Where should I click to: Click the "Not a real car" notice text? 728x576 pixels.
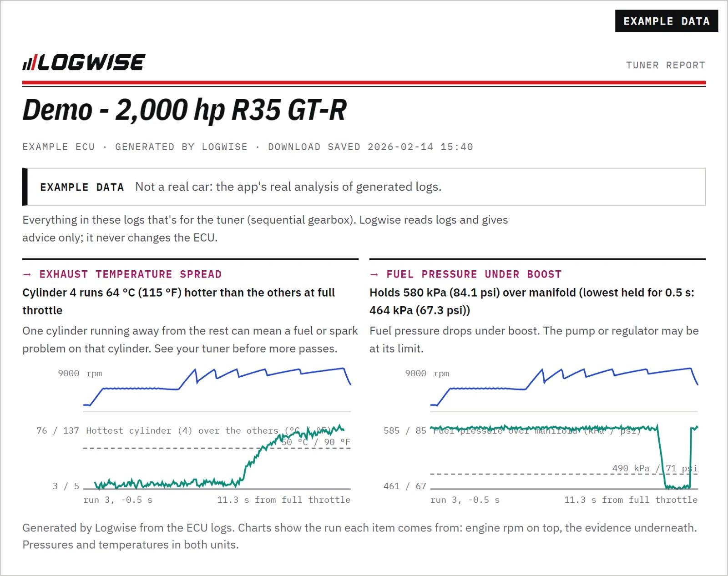click(x=288, y=187)
